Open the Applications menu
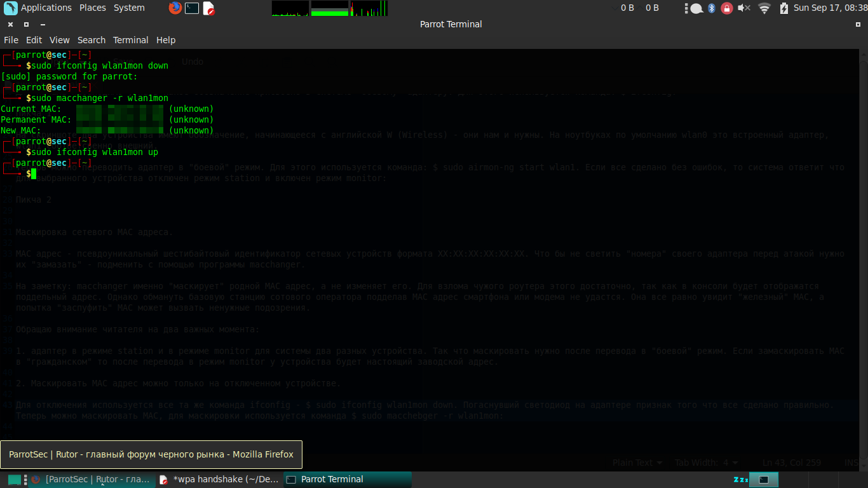The height and width of the screenshot is (488, 868). tap(46, 8)
